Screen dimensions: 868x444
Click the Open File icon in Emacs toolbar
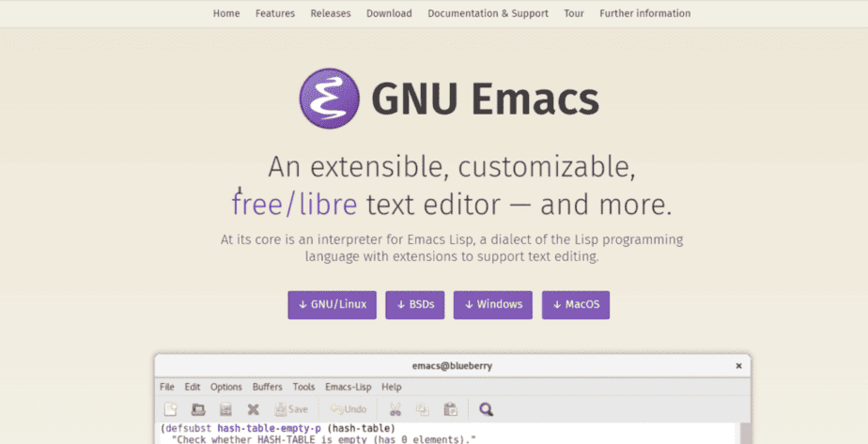tap(198, 409)
